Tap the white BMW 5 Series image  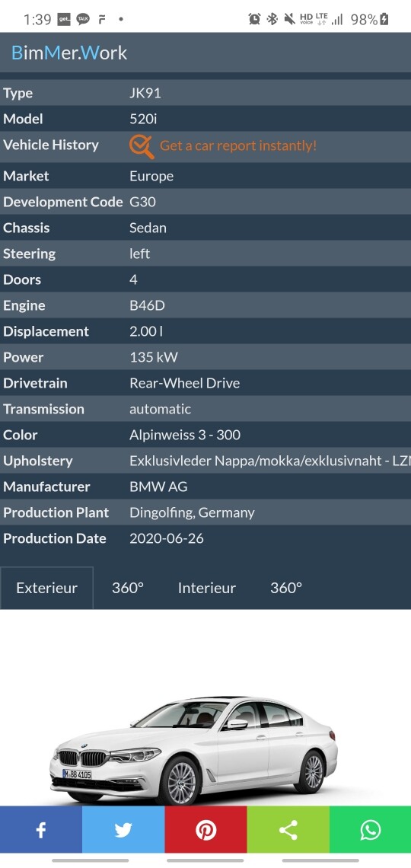pyautogui.click(x=193, y=750)
